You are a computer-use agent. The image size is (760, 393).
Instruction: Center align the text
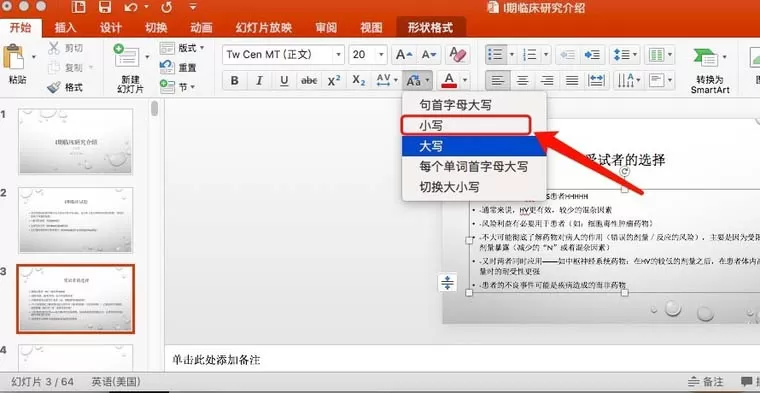(x=522, y=80)
